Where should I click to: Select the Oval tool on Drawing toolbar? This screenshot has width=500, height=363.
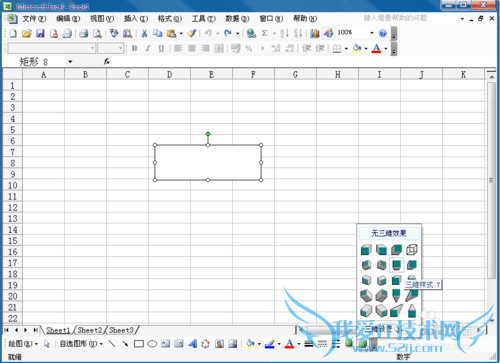152,343
